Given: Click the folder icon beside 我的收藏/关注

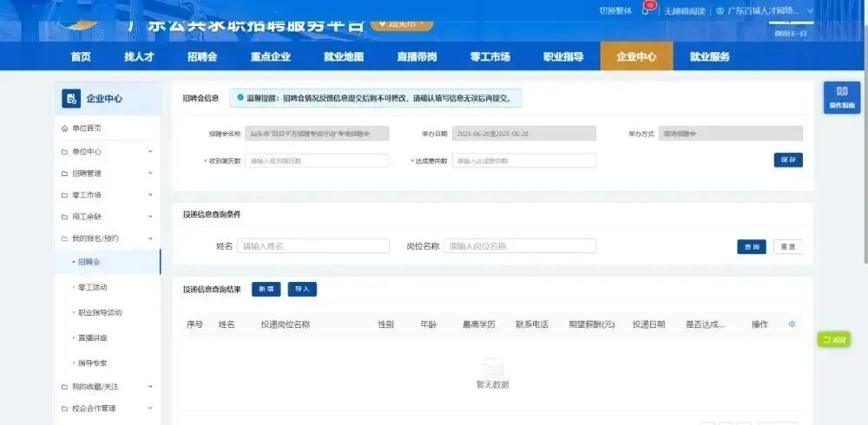Looking at the screenshot, I should [65, 387].
